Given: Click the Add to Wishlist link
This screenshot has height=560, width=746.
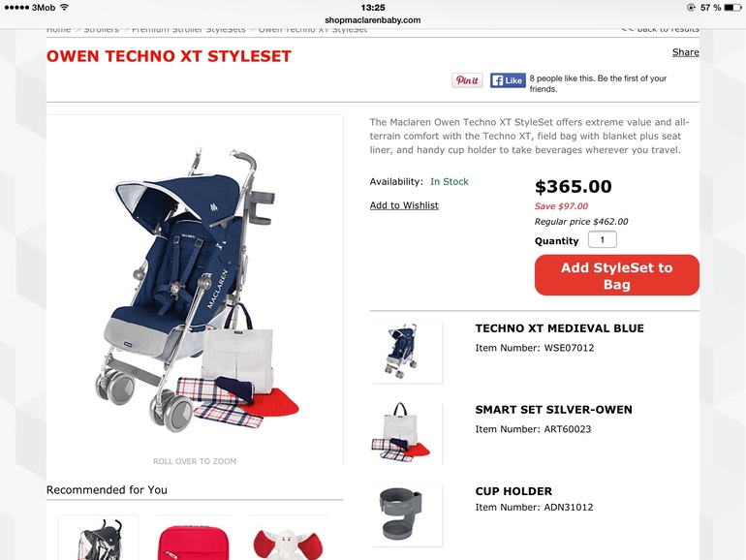Looking at the screenshot, I should click(404, 205).
